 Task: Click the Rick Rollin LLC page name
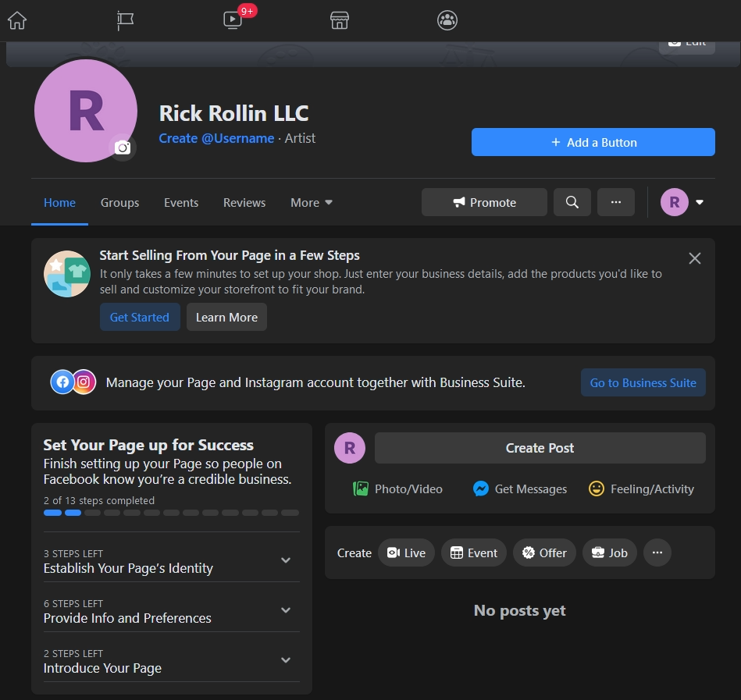234,113
